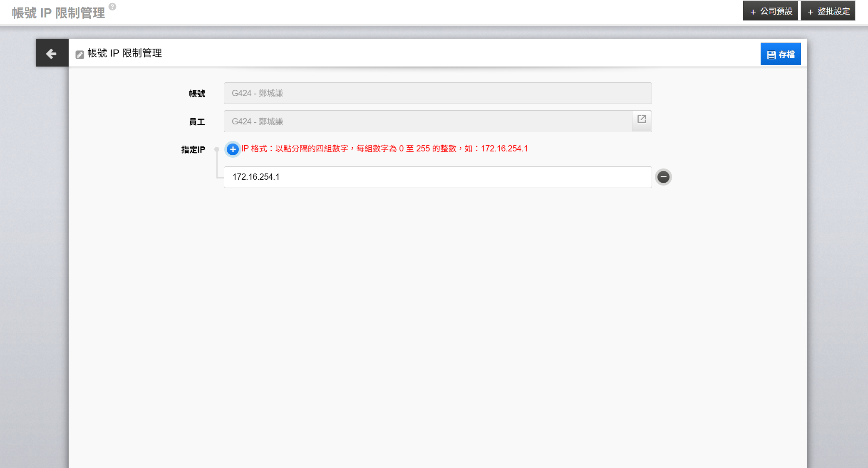The image size is (868, 468).
Task: Click the 指定IP label
Action: 193,149
